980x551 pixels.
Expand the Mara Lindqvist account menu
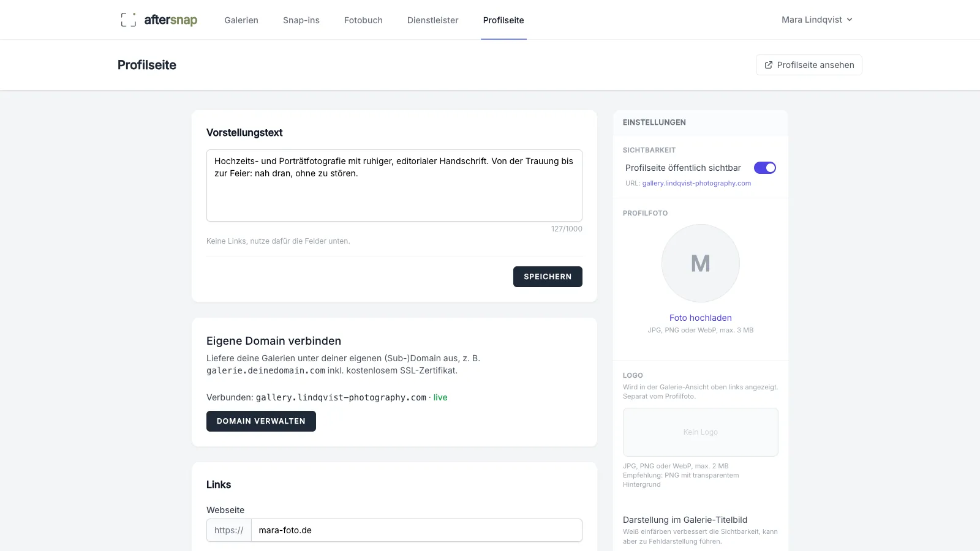coord(817,20)
